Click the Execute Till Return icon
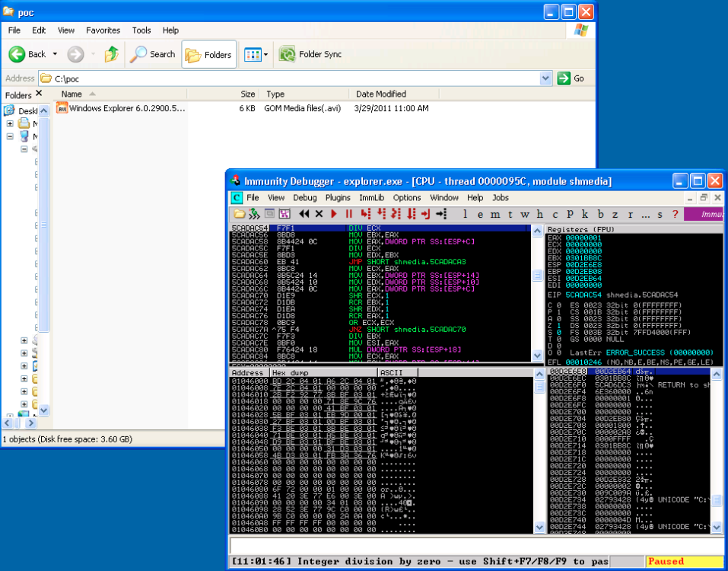The width and height of the screenshot is (728, 571). 426,214
